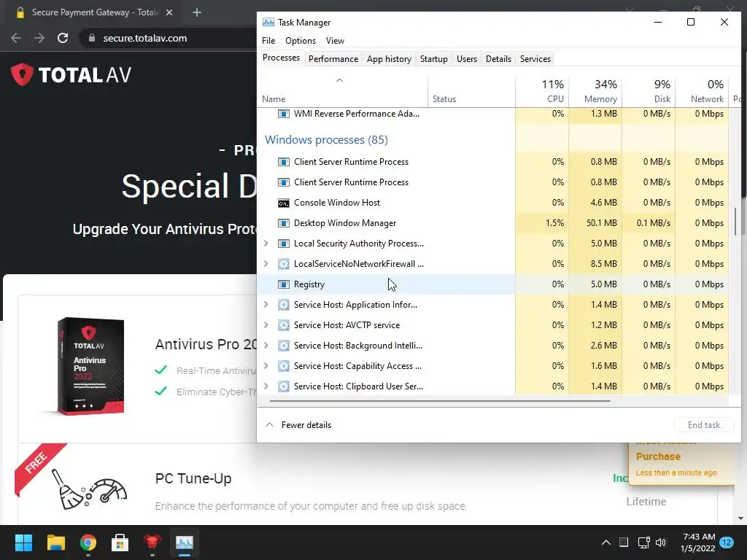Show hidden system tray icons
The width and height of the screenshot is (747, 560).
(606, 542)
